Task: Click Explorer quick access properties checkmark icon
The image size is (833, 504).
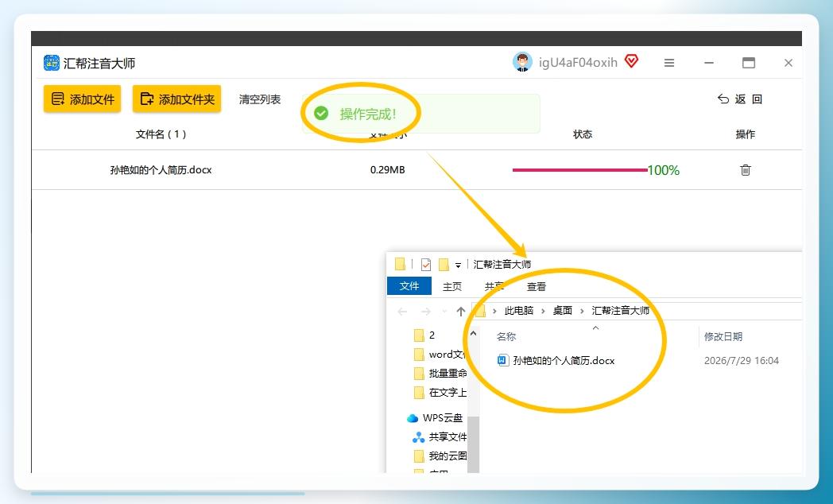Action: click(425, 264)
